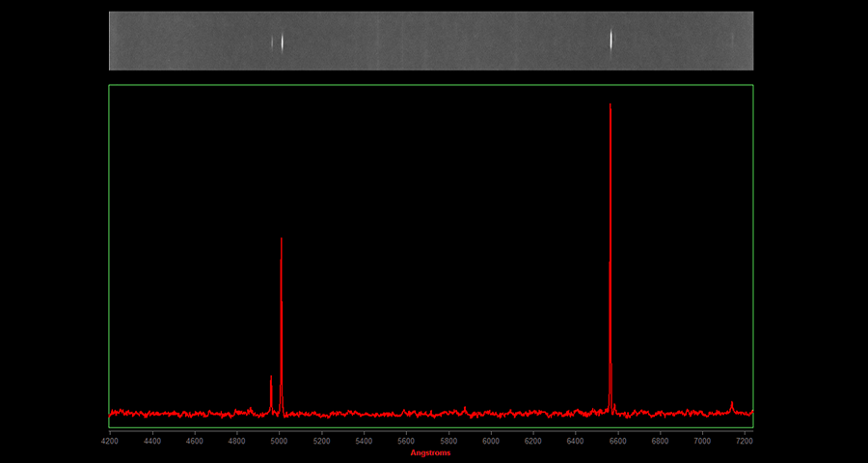This screenshot has width=868, height=463.
Task: Click the brightest line at right of spectrum strip
Action: coord(611,40)
